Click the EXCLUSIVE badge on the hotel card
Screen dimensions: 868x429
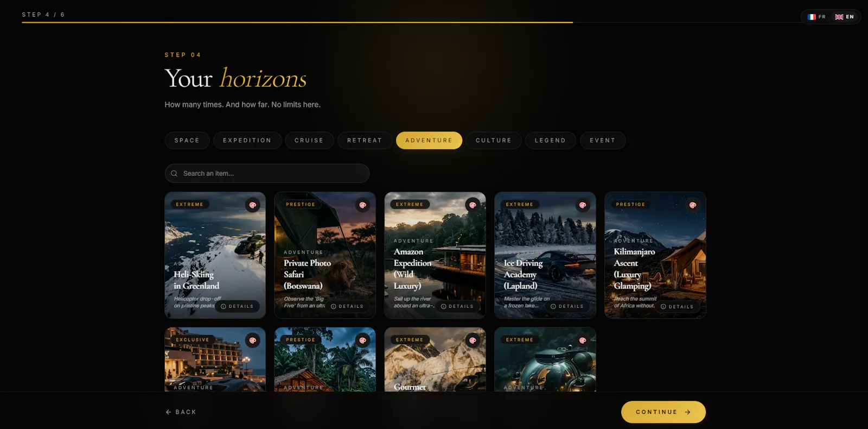tap(193, 340)
